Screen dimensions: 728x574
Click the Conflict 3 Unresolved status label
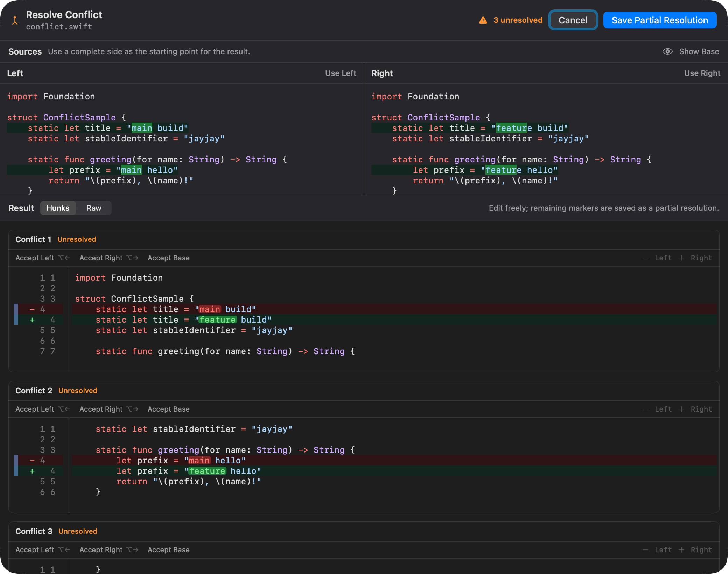78,531
